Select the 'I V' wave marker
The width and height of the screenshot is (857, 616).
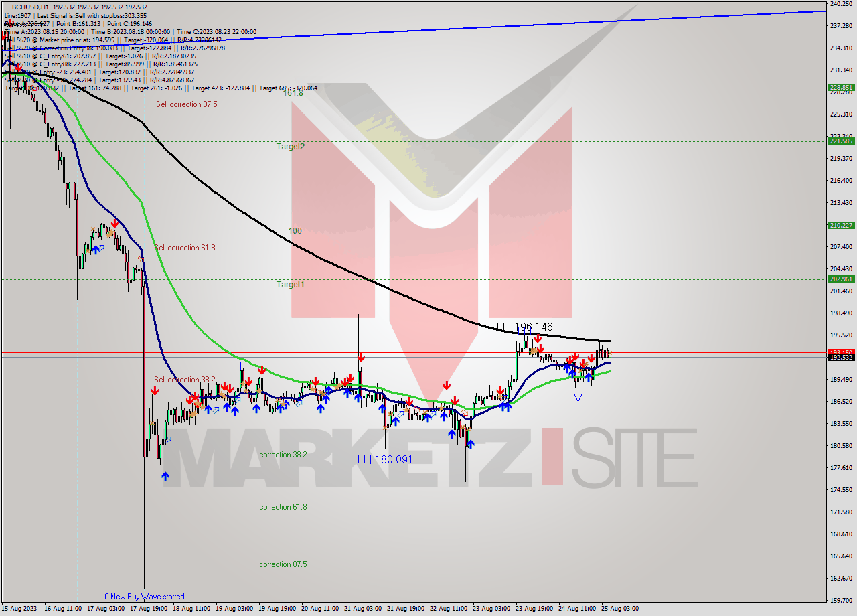(575, 398)
